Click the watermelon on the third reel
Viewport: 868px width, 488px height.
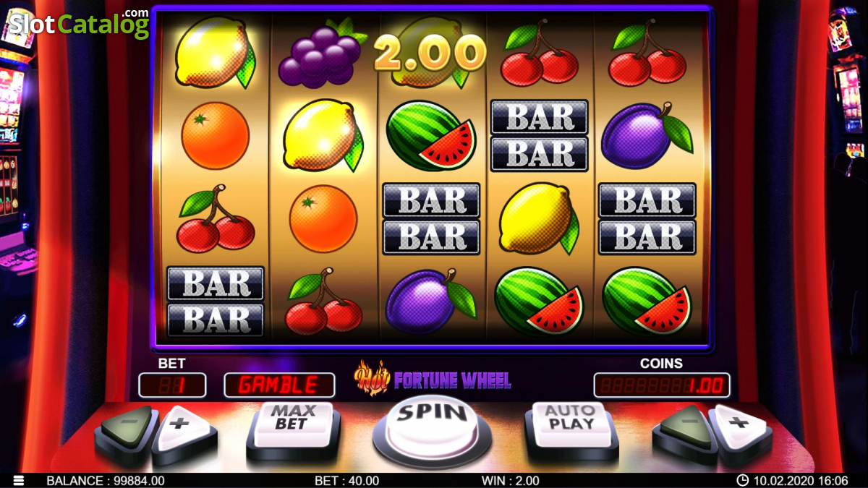click(430, 135)
